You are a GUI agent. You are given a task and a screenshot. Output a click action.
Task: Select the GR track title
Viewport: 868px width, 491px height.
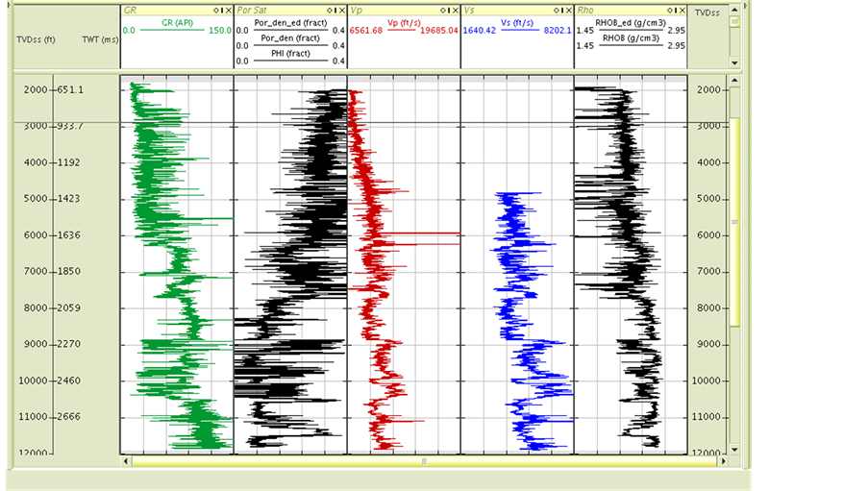tap(131, 10)
